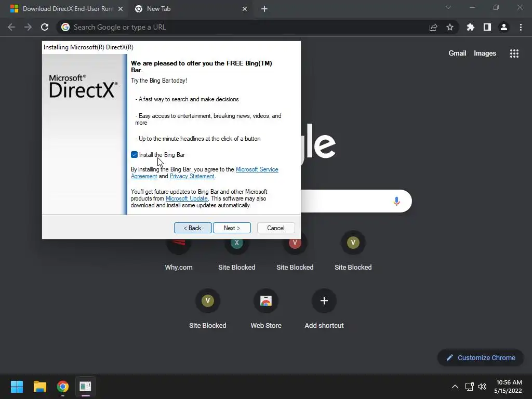Go back with the browser back arrow
Screen dimensions: 532x399
click(11, 27)
